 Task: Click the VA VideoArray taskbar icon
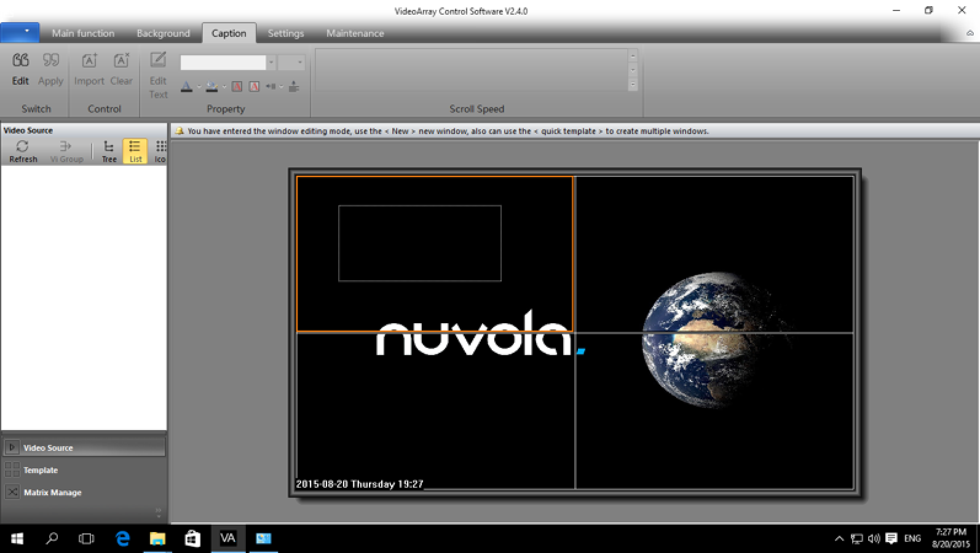(228, 539)
